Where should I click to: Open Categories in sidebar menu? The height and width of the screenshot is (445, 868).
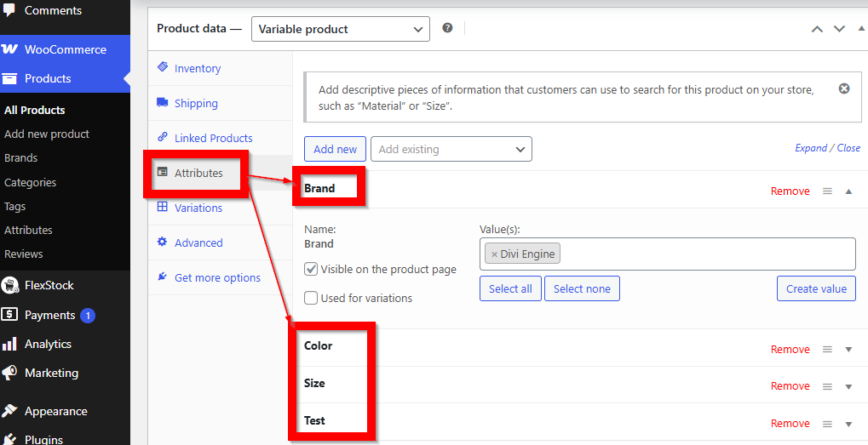pyautogui.click(x=30, y=182)
